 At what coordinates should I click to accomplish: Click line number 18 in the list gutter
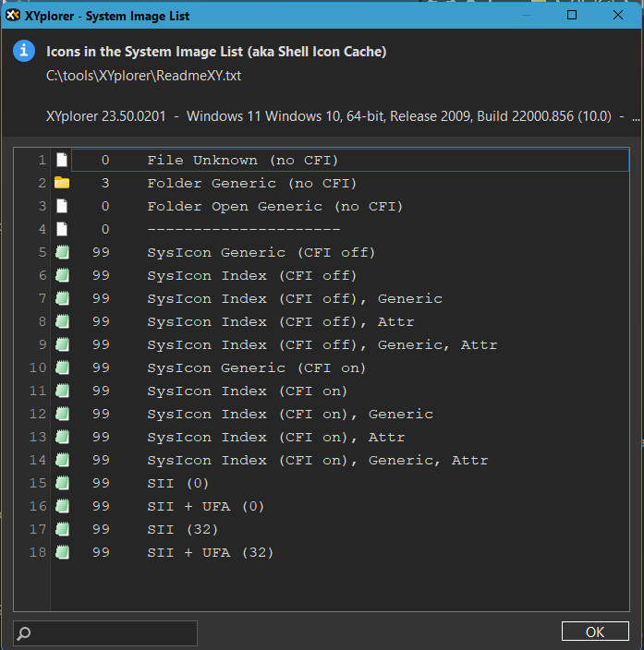38,552
